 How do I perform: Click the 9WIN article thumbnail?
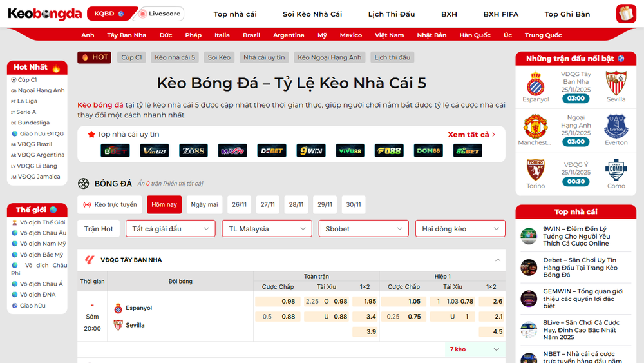click(x=529, y=237)
